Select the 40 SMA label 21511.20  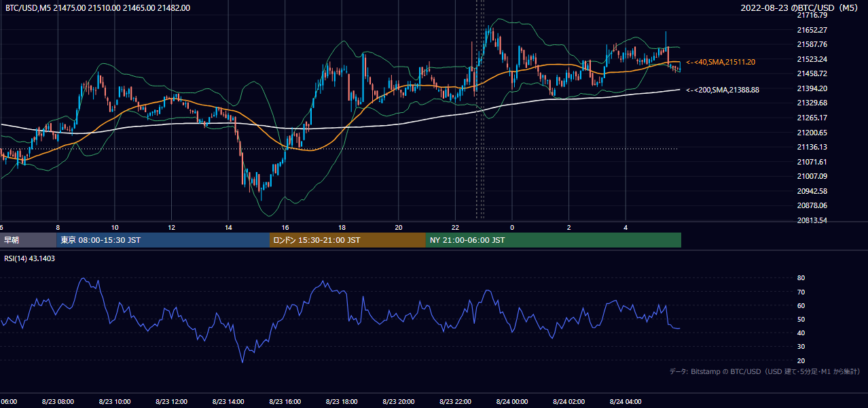point(721,62)
